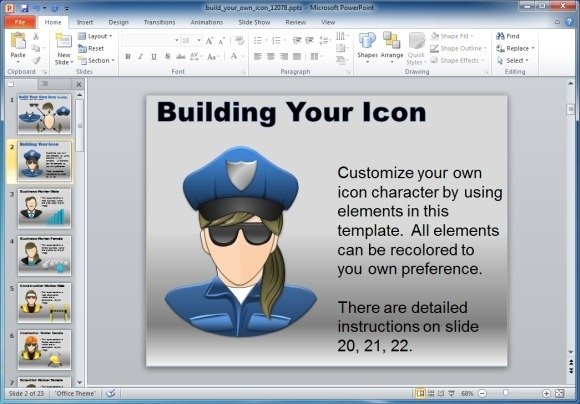Switch to the Transitions tab

(159, 22)
